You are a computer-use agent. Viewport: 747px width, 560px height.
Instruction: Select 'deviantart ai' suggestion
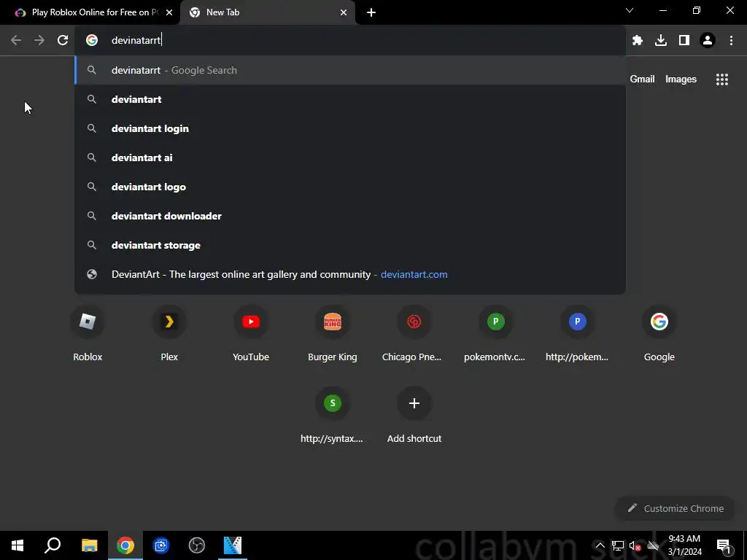350,157
